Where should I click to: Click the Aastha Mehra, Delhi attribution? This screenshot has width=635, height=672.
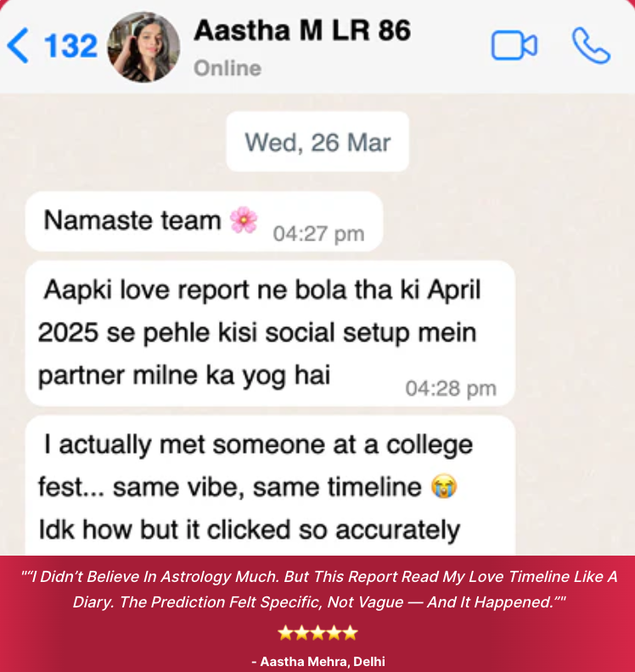(318, 661)
